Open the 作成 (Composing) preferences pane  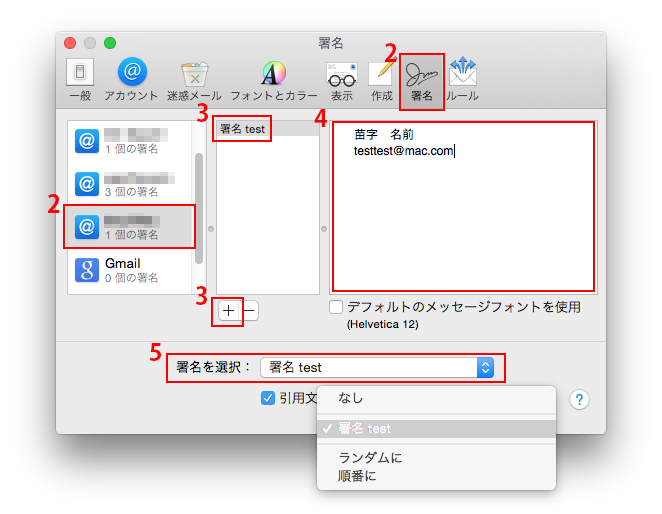click(x=382, y=82)
